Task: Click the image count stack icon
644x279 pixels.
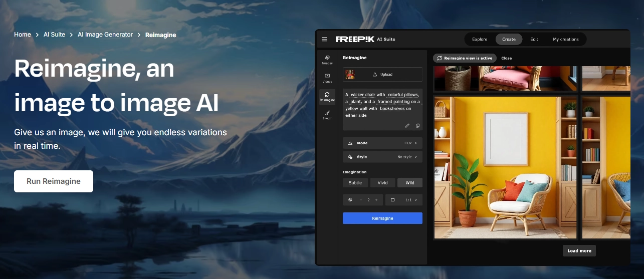Action: click(350, 199)
